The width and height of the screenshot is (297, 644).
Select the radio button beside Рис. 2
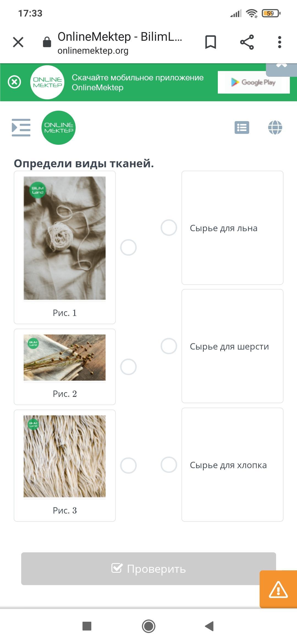click(128, 367)
